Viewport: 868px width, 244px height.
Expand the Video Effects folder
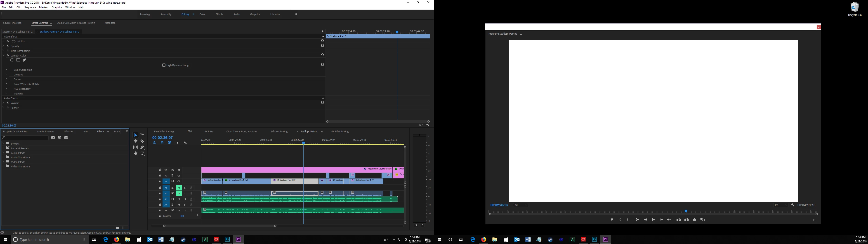coord(3,162)
